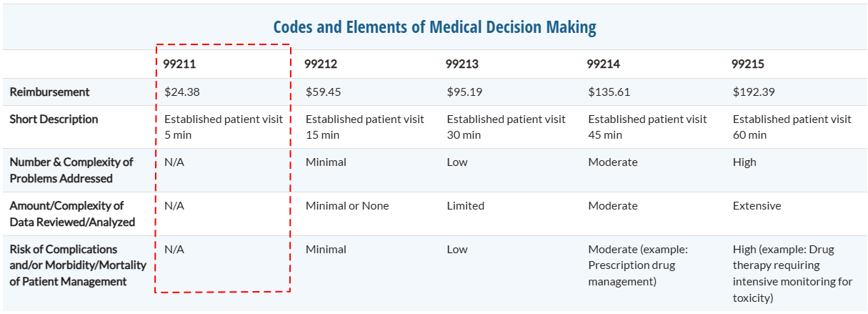Click the table title 'Codes and Elements of Medical Decision Making'
Screen dimensions: 868x314
point(434,28)
